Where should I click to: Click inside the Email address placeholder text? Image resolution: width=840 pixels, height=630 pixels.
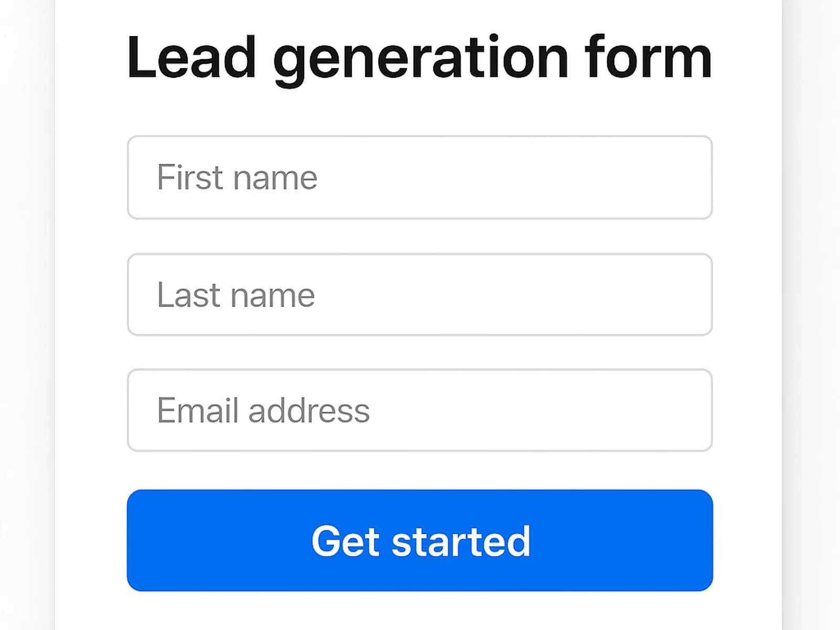point(262,411)
